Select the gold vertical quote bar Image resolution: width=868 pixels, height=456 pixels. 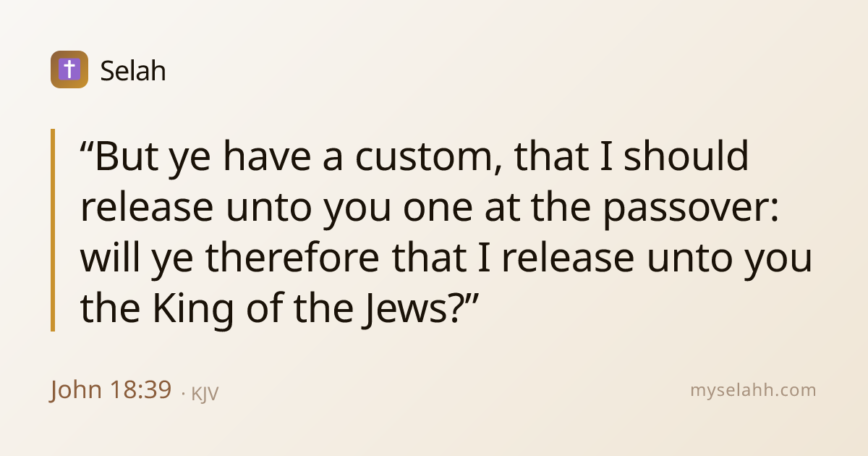[x=53, y=230]
